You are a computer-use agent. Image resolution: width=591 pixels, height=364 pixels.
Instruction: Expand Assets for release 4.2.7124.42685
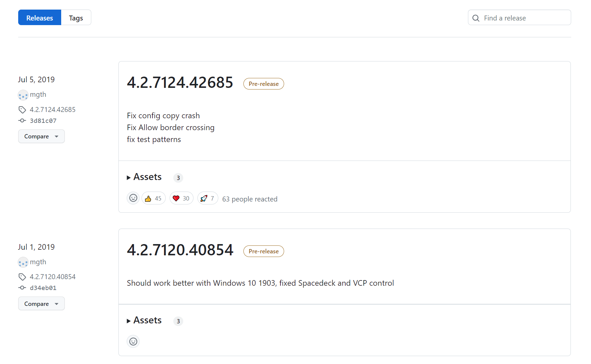tap(144, 177)
